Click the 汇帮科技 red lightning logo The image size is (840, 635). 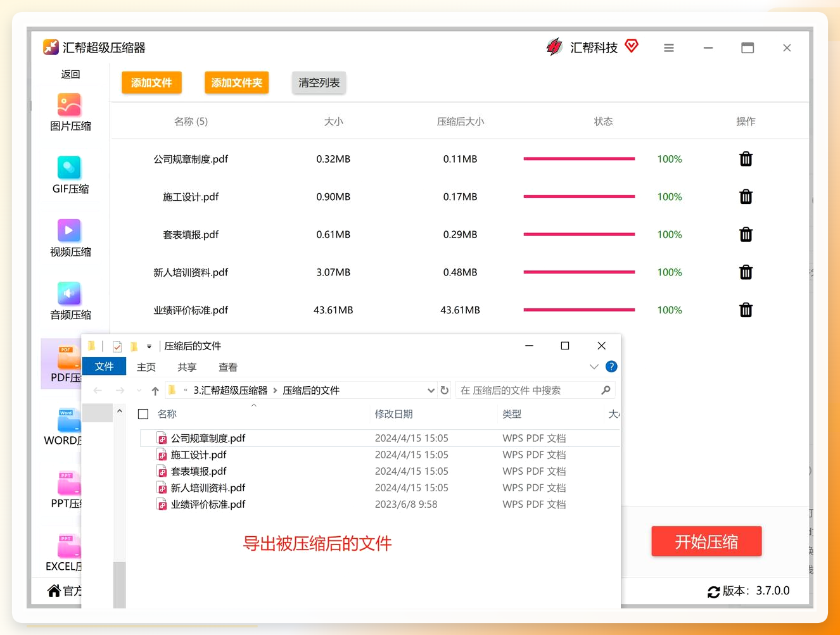coord(554,47)
